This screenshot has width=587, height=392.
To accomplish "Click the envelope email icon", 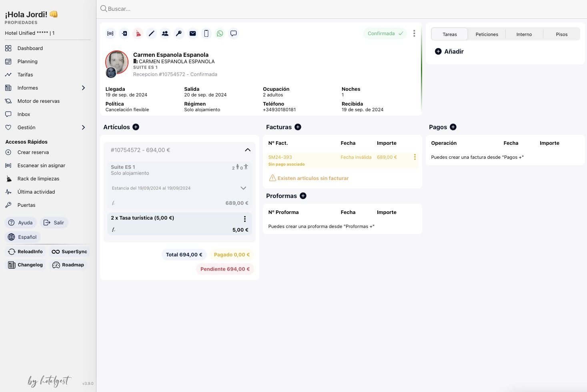I will point(193,34).
